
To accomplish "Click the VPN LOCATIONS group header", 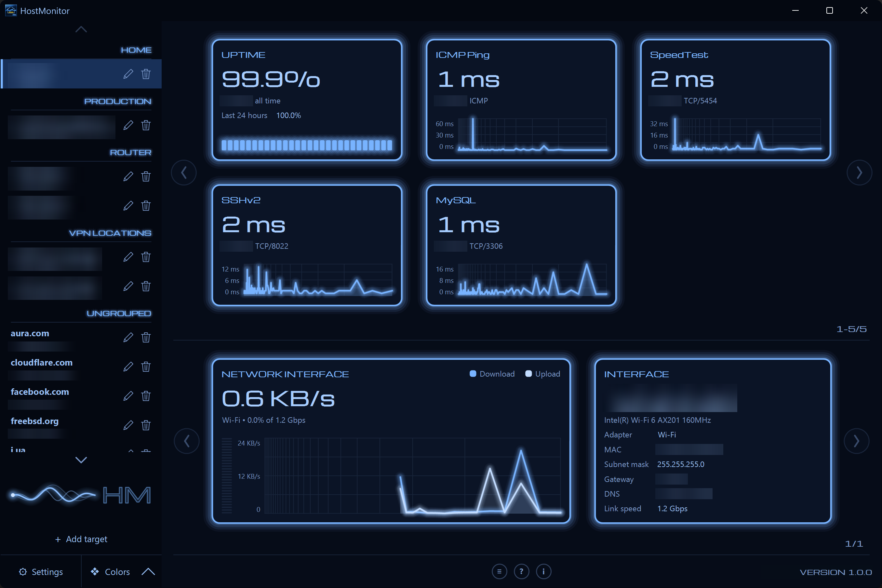I will (110, 233).
